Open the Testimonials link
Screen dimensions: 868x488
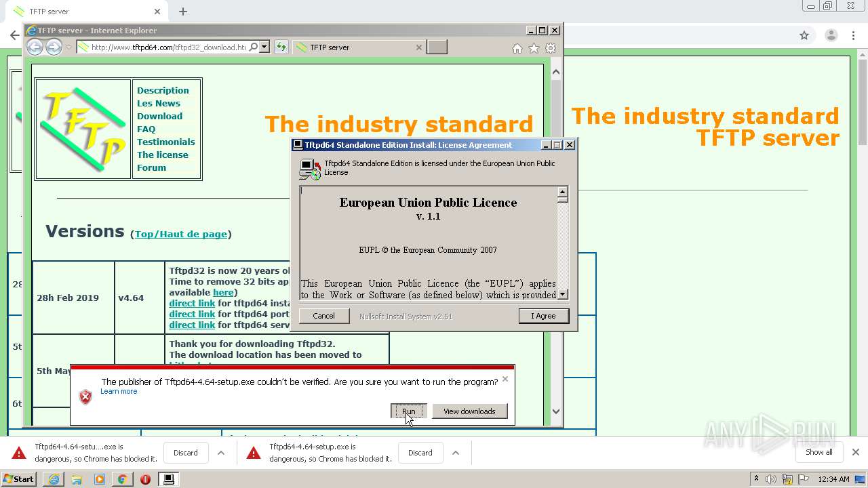pos(165,142)
